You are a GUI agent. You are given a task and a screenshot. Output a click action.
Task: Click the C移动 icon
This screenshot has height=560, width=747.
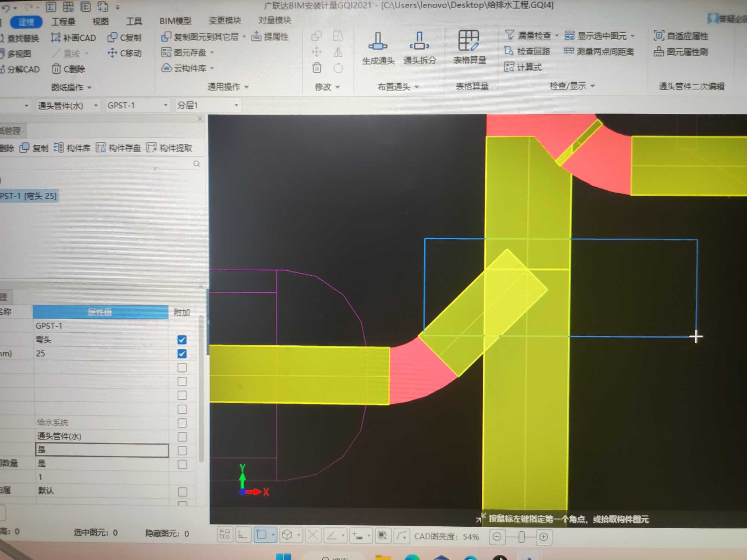[112, 53]
